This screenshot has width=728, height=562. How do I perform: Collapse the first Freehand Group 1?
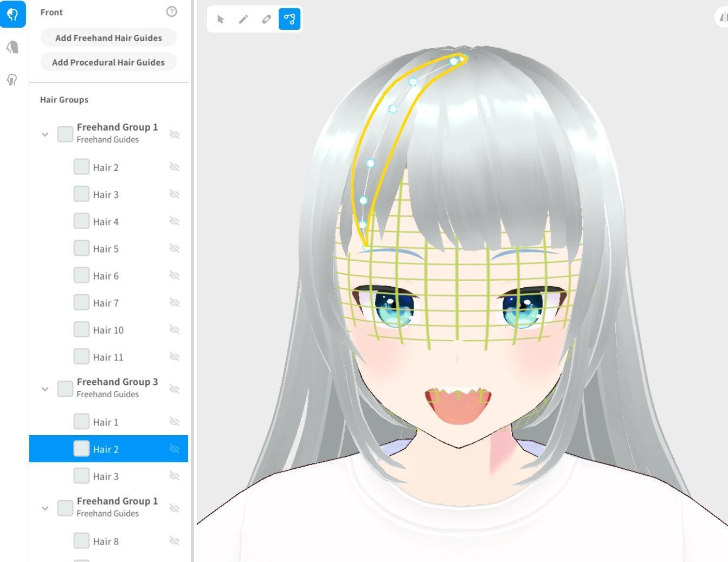tap(45, 134)
